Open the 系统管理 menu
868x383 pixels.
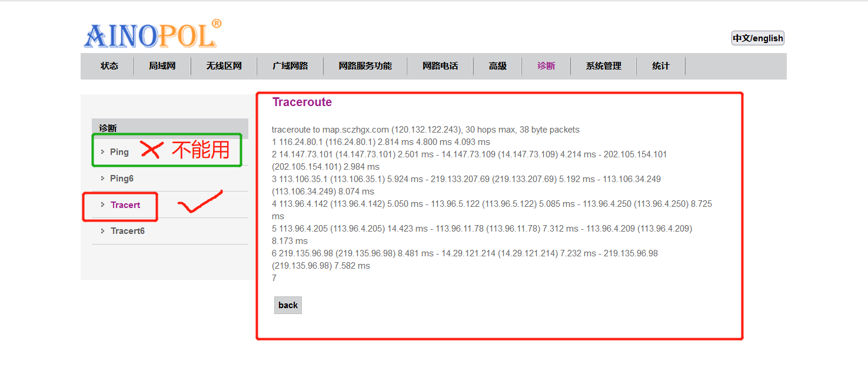603,66
